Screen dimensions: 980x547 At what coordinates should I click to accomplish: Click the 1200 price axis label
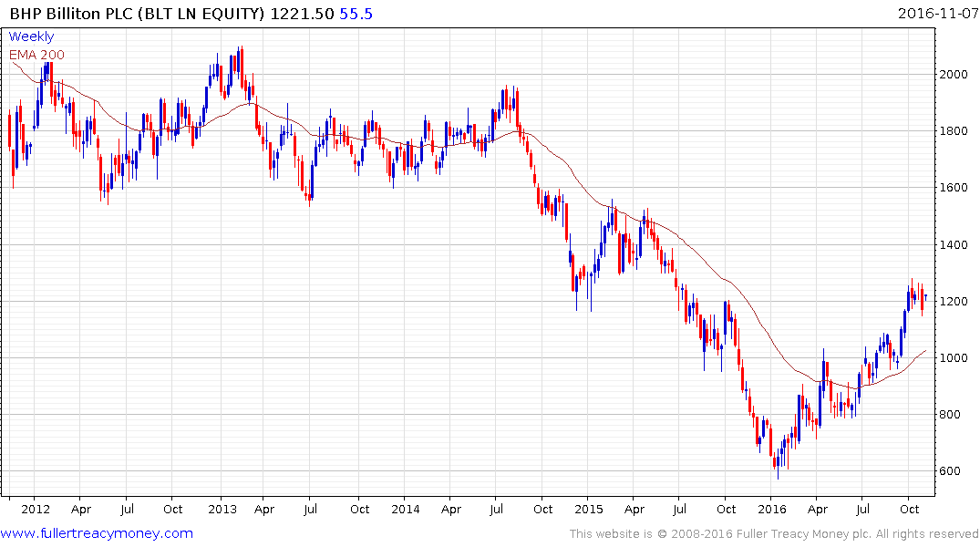tap(954, 302)
